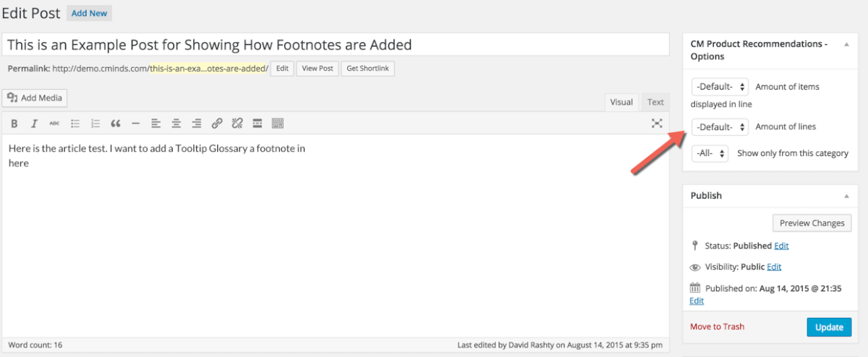Click the strikethrough icon
Image resolution: width=868 pixels, height=357 pixels.
[x=54, y=124]
